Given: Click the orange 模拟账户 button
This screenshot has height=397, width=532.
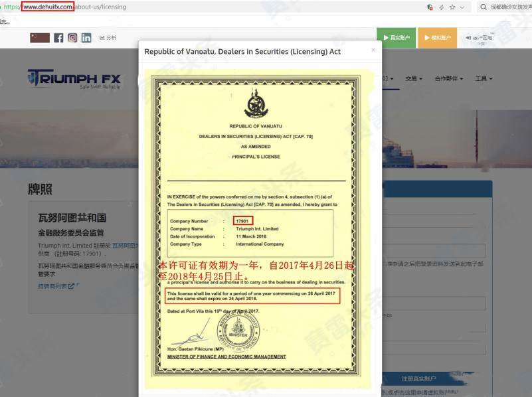Looking at the screenshot, I should click(x=437, y=38).
